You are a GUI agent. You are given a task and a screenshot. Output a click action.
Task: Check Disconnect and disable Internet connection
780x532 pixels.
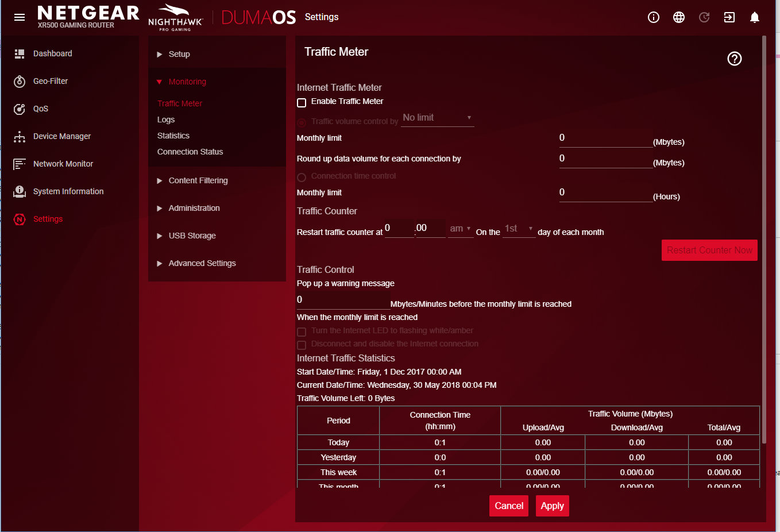(302, 345)
